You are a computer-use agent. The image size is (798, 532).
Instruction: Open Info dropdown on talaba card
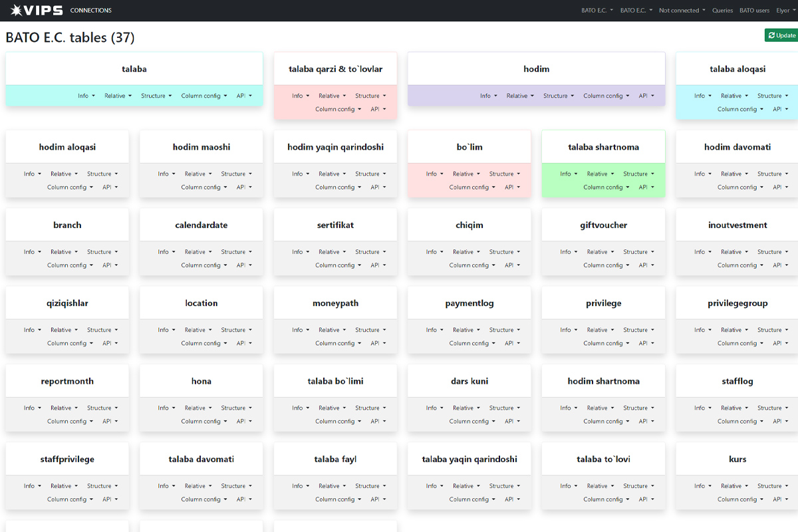click(86, 96)
